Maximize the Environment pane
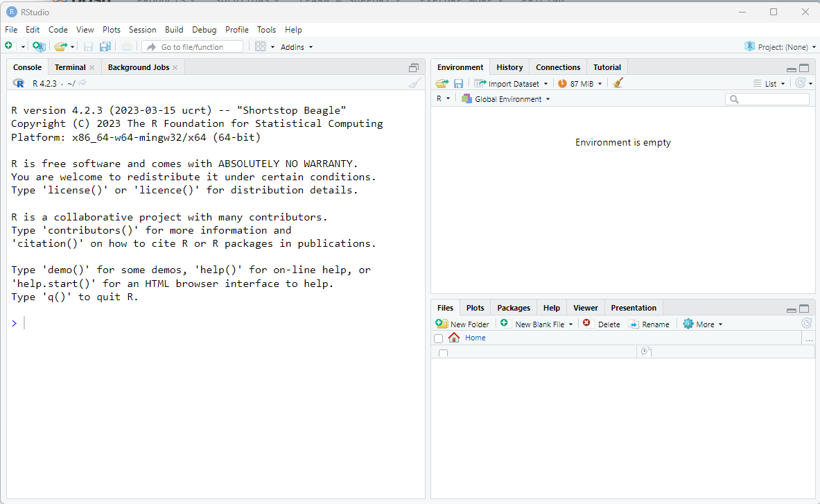Image resolution: width=820 pixels, height=504 pixels. coord(804,68)
